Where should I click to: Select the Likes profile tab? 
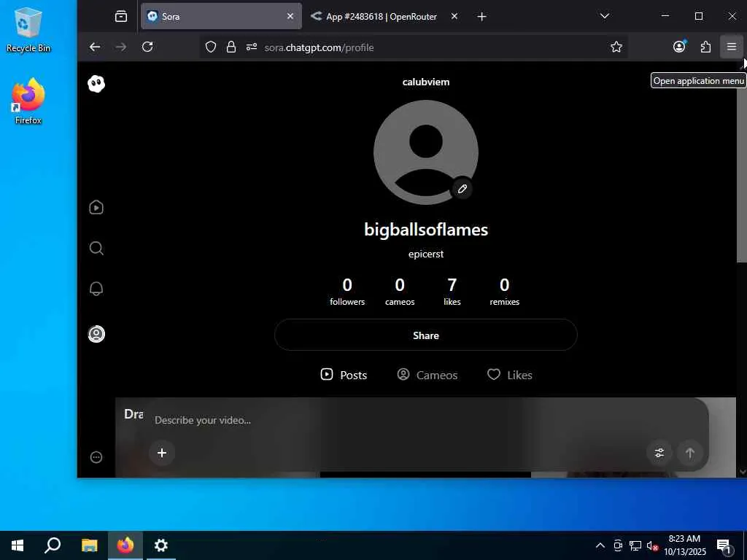(509, 375)
